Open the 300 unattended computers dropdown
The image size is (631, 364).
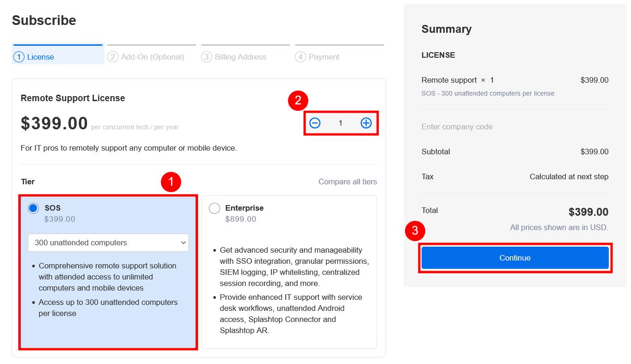point(108,243)
